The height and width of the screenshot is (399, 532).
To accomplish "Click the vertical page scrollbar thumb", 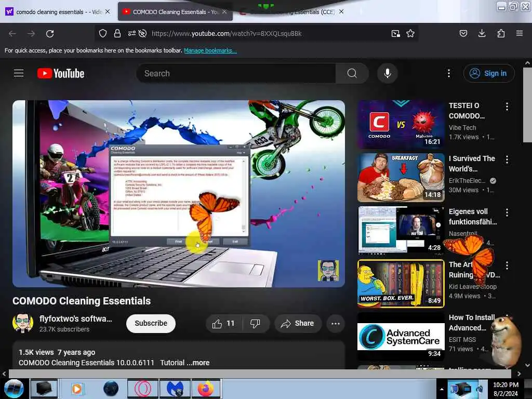I will coord(527,105).
